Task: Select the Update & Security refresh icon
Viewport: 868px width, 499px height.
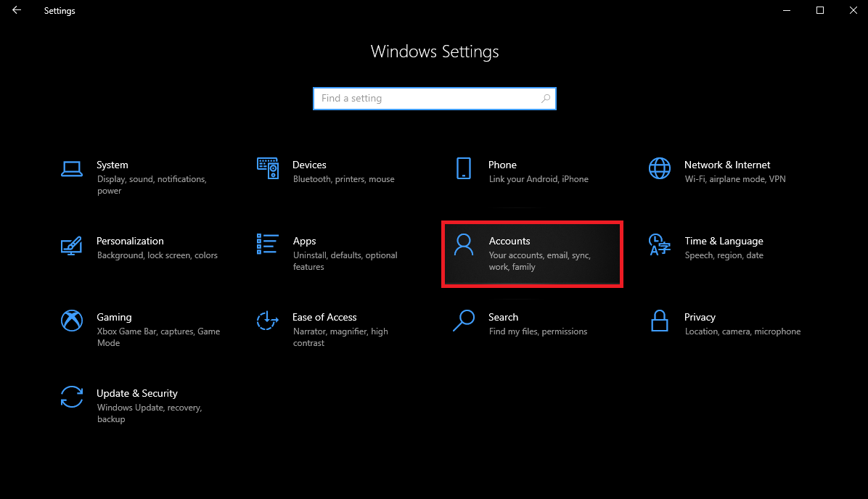Action: 72,397
